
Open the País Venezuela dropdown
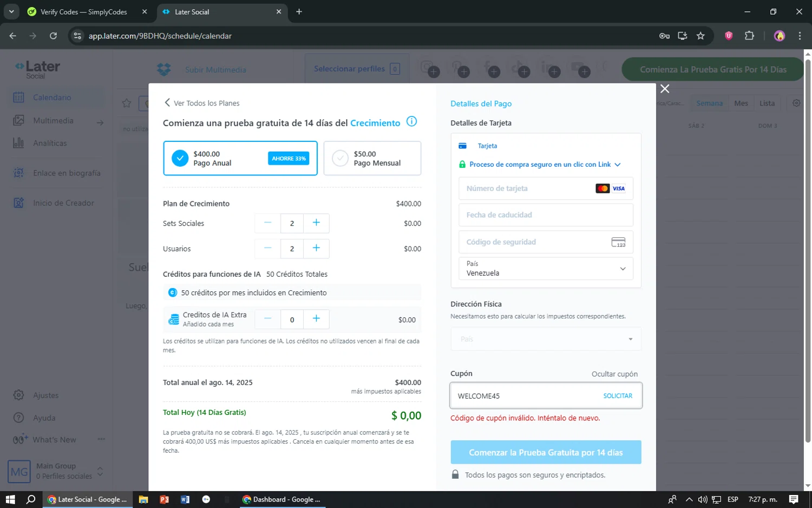[x=546, y=269]
